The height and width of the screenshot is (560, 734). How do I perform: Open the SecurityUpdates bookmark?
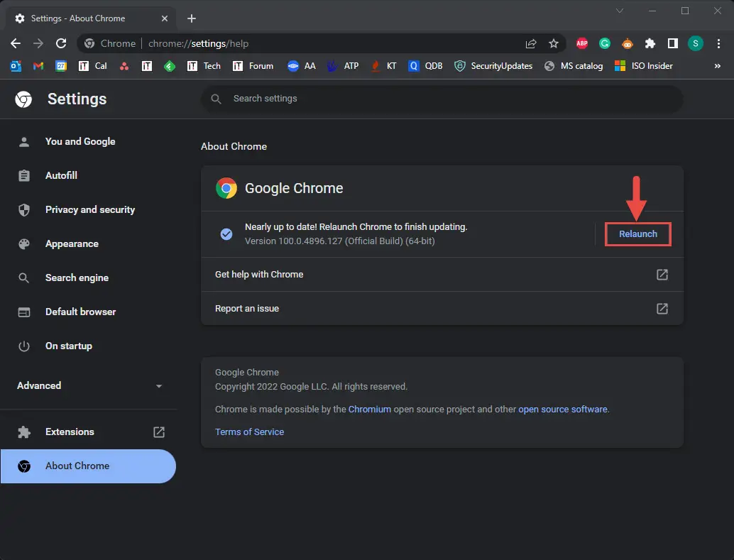[x=493, y=66]
